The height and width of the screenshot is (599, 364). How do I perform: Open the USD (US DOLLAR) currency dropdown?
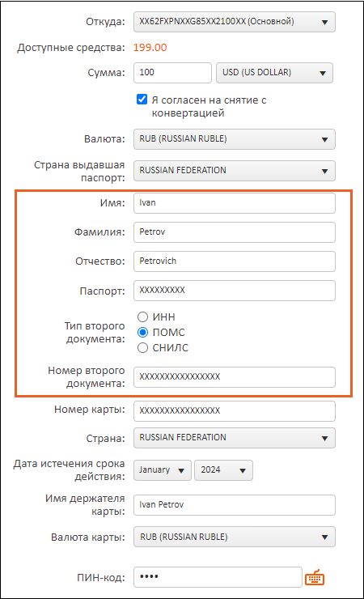pyautogui.click(x=274, y=73)
